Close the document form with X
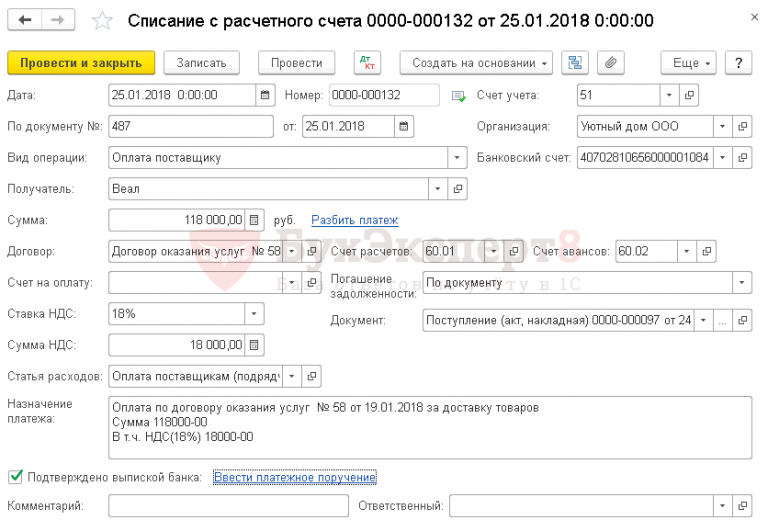Viewport: 768px width, 520px height. (x=754, y=17)
